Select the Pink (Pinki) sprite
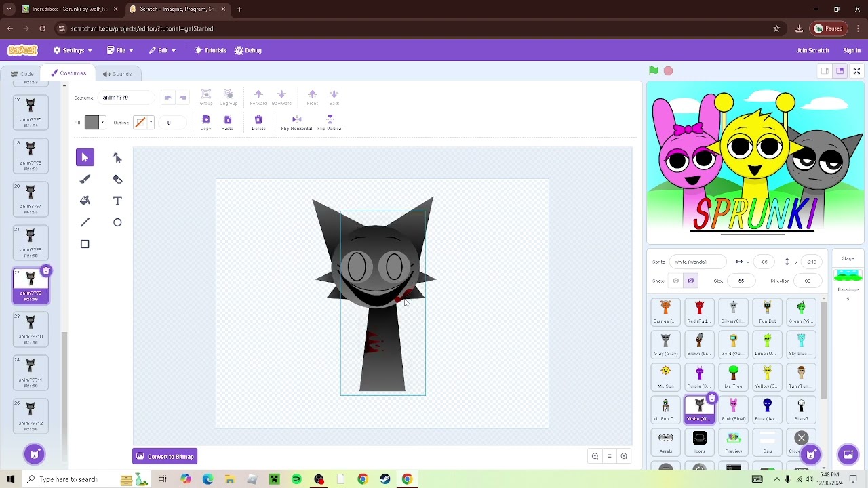The image size is (868, 488). pyautogui.click(x=733, y=409)
